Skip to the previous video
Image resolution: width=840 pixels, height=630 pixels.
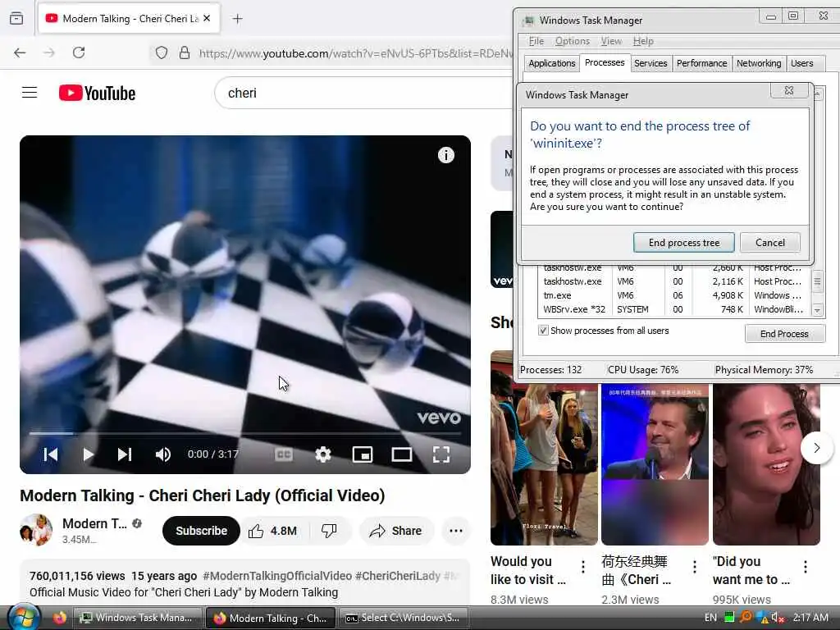(51, 454)
